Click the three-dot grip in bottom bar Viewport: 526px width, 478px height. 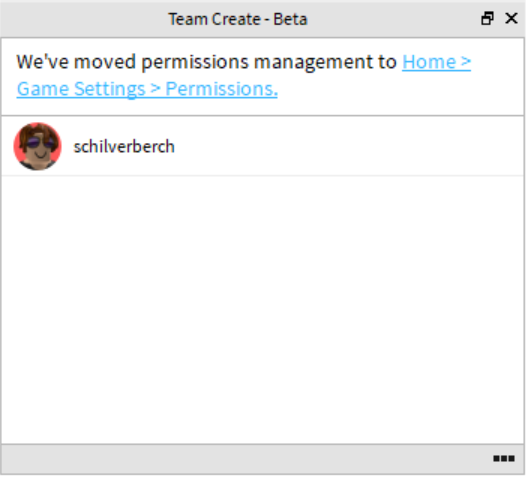(504, 458)
